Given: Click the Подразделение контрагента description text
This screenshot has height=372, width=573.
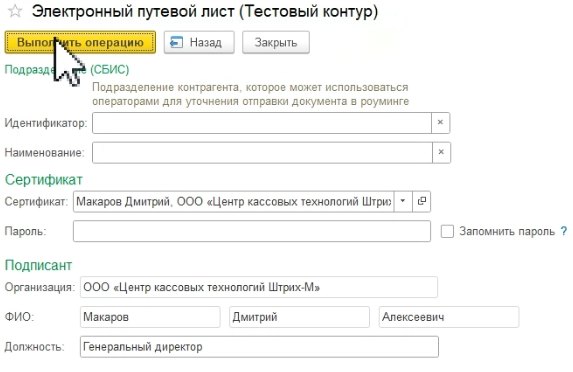Looking at the screenshot, I should click(250, 94).
